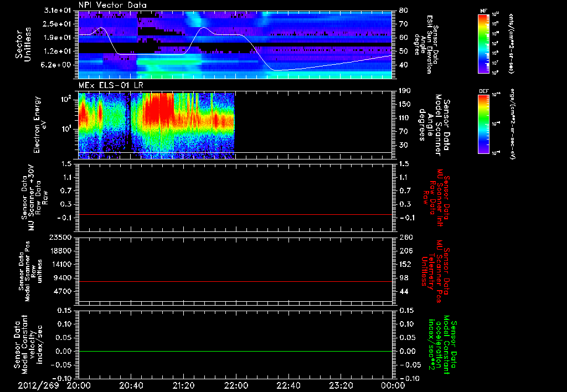Click the '2.5e+01' sector tick label
Image resolution: width=567 pixels, height=392 pixels.
[57, 24]
